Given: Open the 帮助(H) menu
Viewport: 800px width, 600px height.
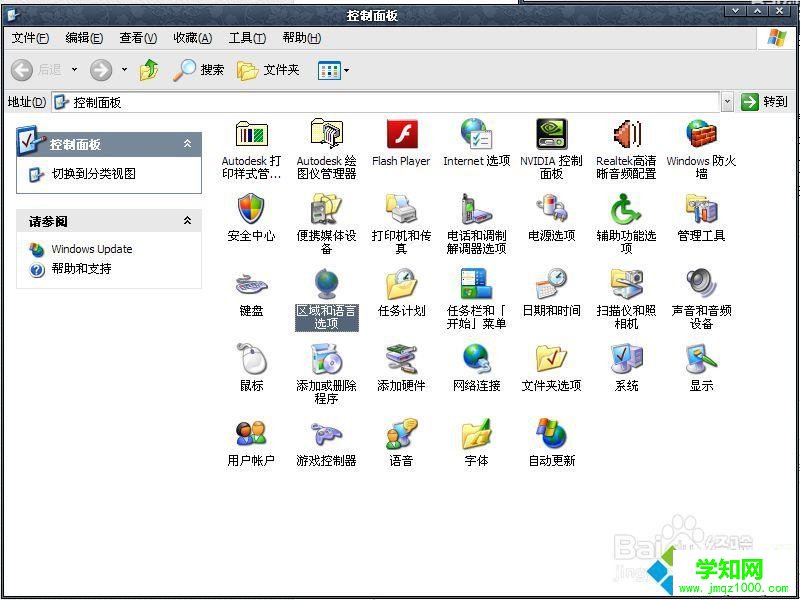Looking at the screenshot, I should pyautogui.click(x=302, y=38).
